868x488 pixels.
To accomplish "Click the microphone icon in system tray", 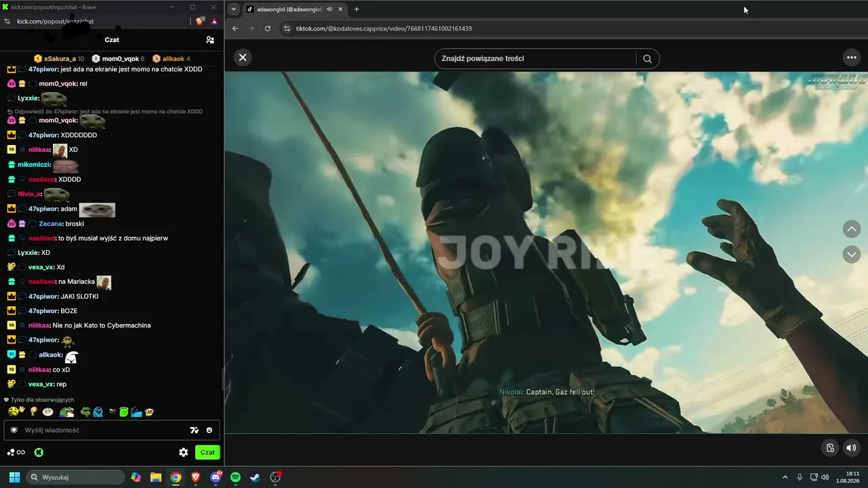I will tap(800, 477).
